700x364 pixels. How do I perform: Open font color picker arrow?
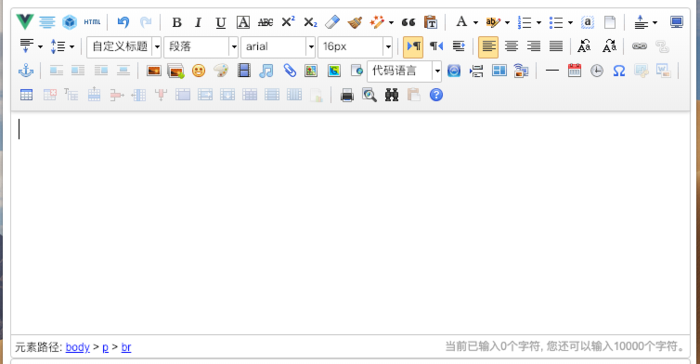[475, 22]
